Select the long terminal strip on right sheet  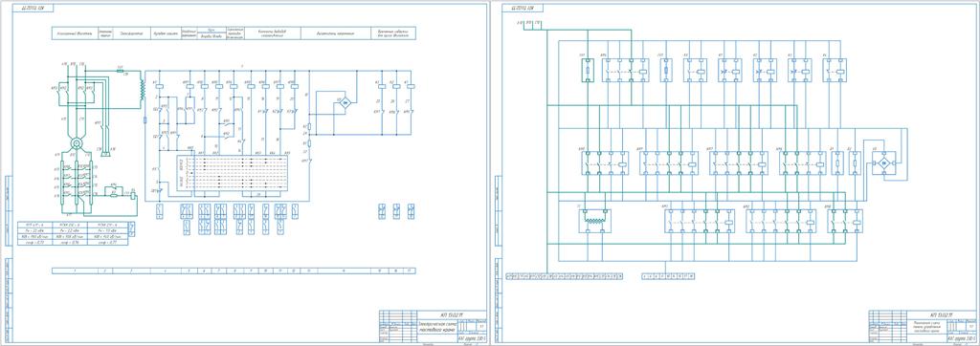tap(564, 275)
